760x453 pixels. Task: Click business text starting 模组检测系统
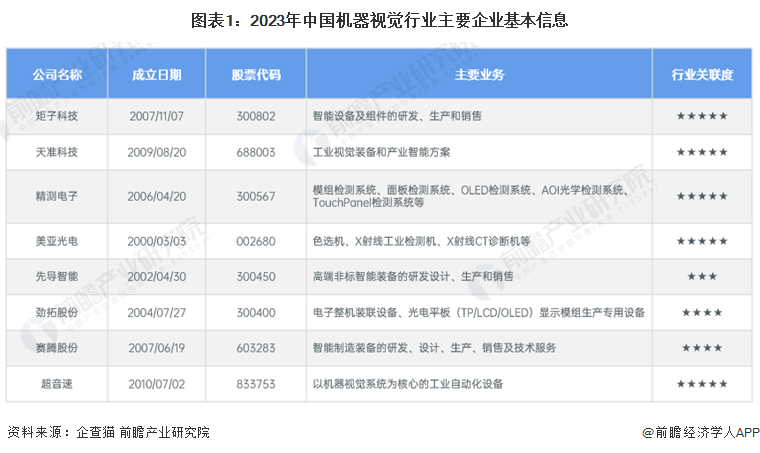coord(471,196)
